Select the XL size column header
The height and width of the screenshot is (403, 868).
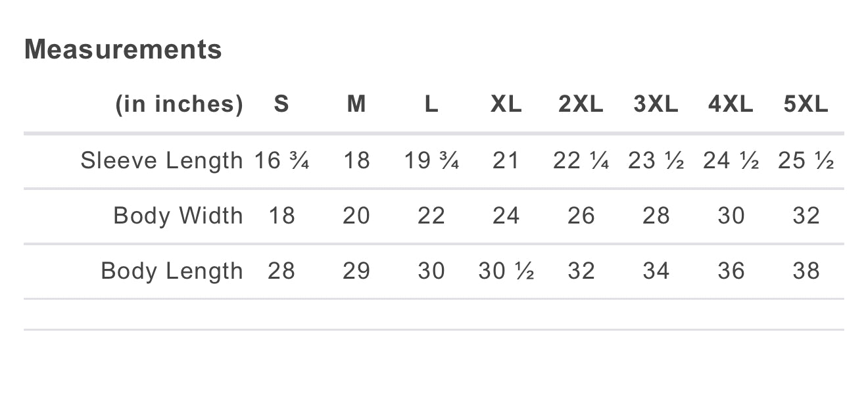[506, 105]
